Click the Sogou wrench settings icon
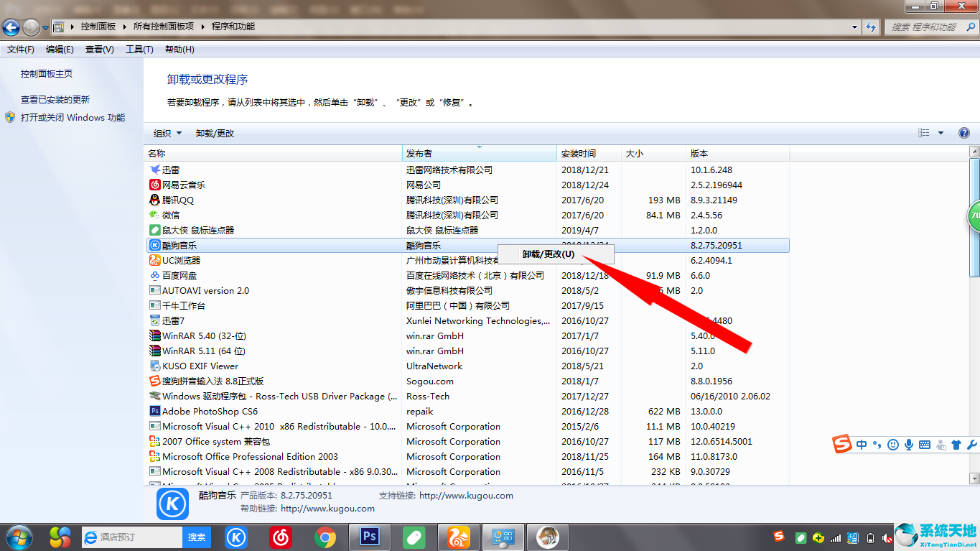 973,445
